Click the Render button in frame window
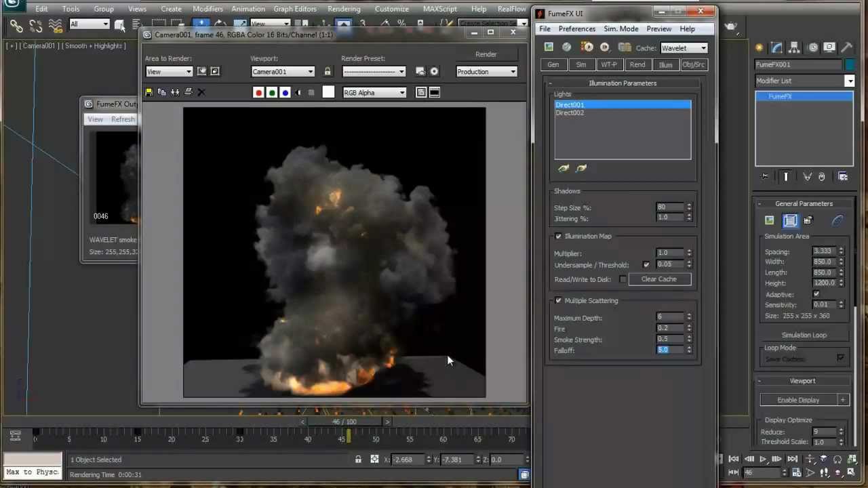The image size is (868, 488). coord(486,54)
